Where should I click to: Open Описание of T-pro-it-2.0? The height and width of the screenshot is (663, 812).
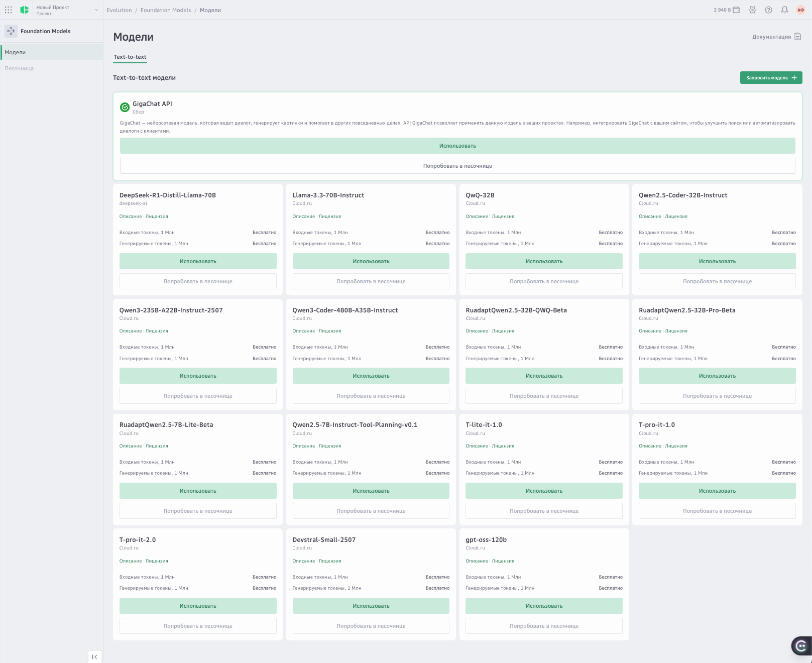(131, 561)
